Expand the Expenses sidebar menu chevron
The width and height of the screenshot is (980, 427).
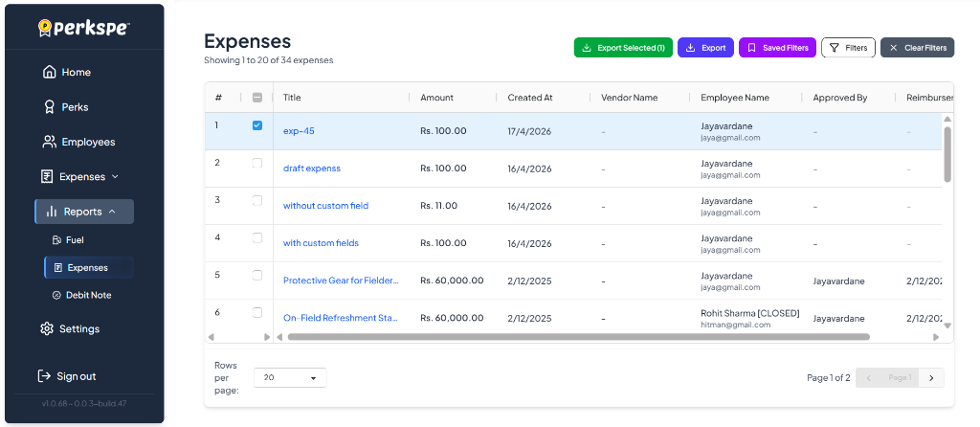pos(115,177)
